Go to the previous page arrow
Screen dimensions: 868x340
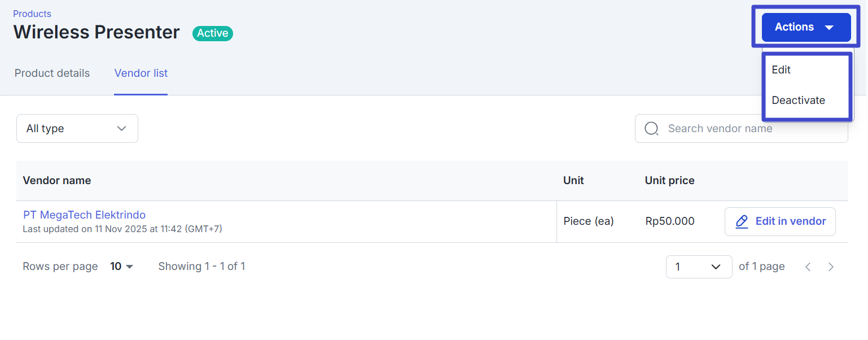808,267
